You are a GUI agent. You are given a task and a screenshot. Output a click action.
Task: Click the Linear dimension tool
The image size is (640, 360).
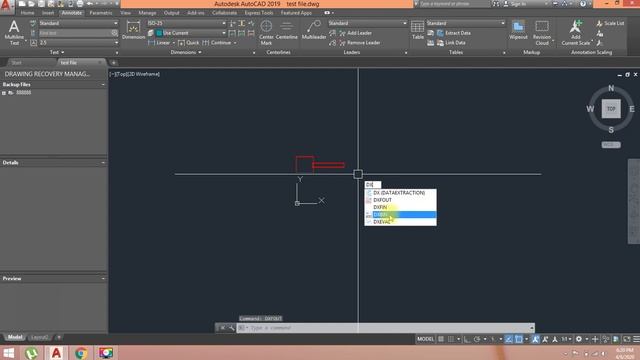tap(159, 43)
